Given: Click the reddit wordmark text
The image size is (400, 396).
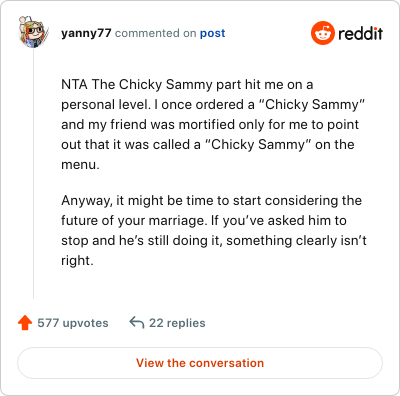Looking at the screenshot, I should coord(360,33).
